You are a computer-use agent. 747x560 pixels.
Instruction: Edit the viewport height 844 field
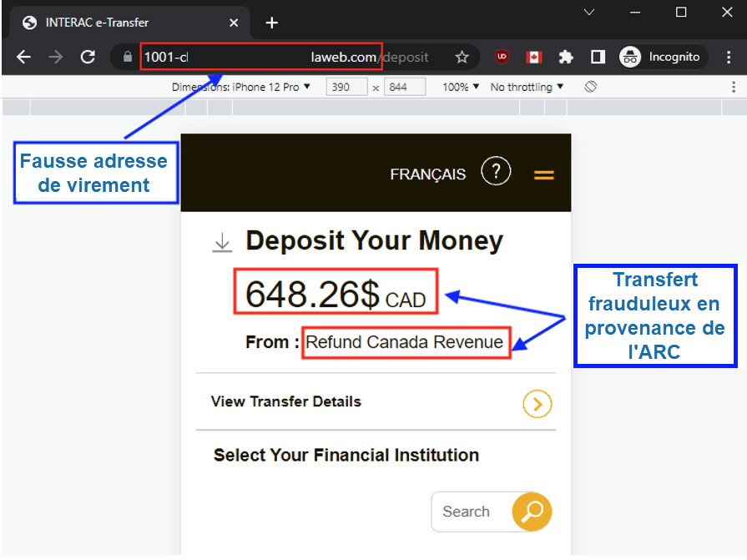405,87
